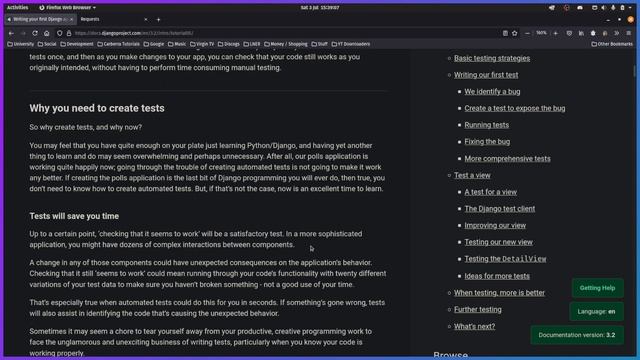Close the Writing your first Django tab

tap(72, 20)
